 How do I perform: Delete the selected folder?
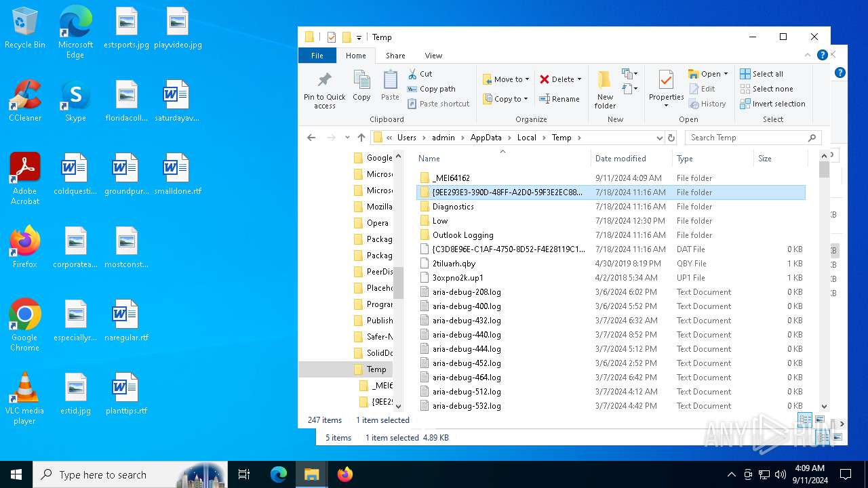[556, 79]
